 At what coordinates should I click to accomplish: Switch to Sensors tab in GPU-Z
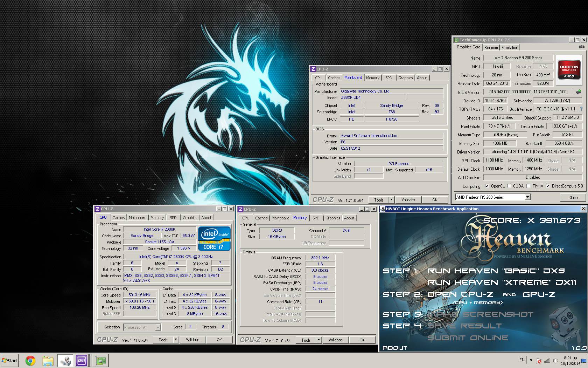coord(491,48)
